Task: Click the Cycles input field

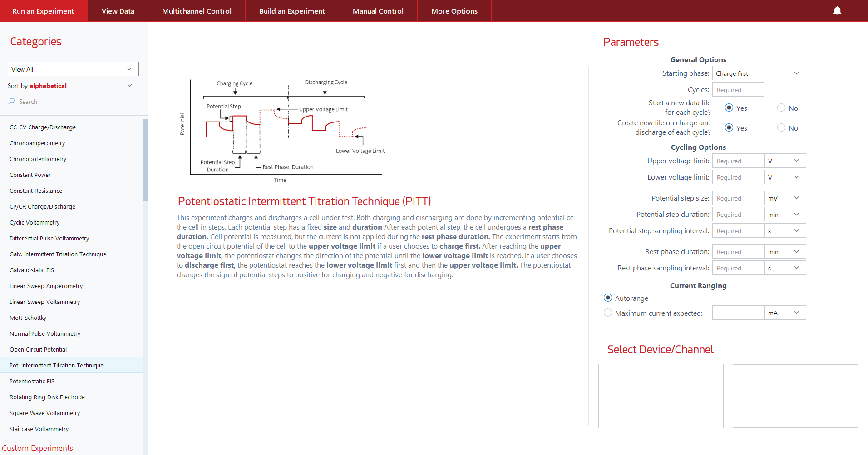Action: [738, 90]
